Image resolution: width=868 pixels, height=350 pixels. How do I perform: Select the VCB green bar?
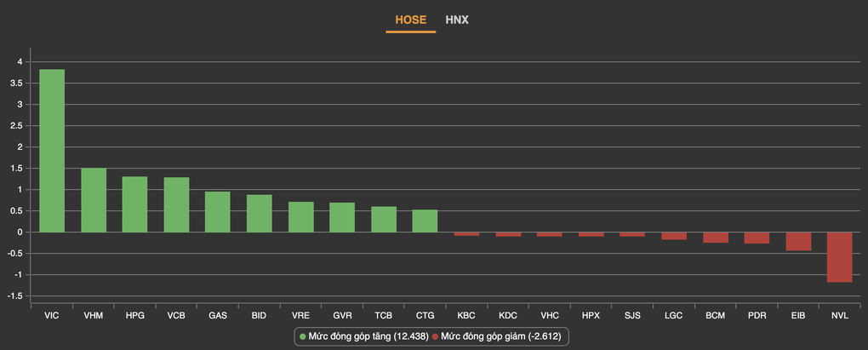point(177,205)
